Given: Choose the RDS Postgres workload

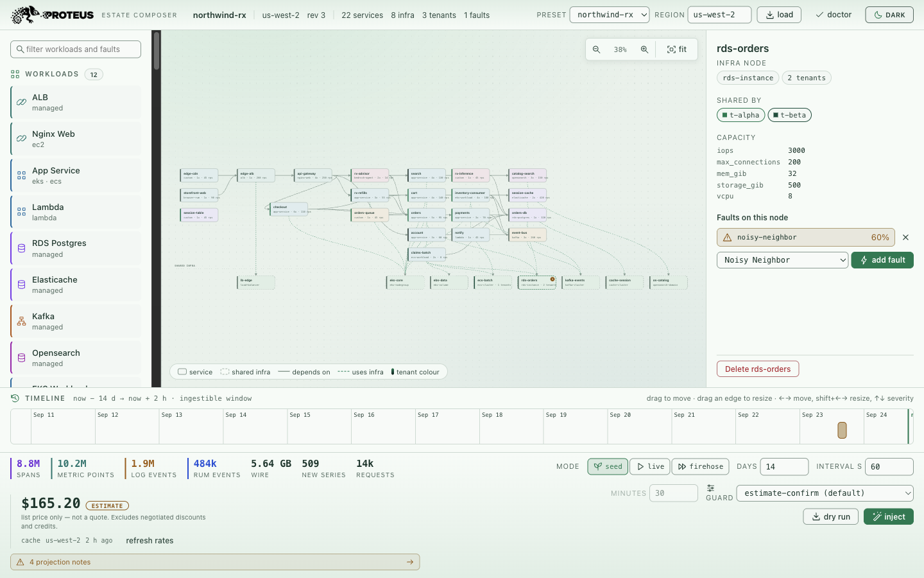Looking at the screenshot, I should (x=76, y=249).
